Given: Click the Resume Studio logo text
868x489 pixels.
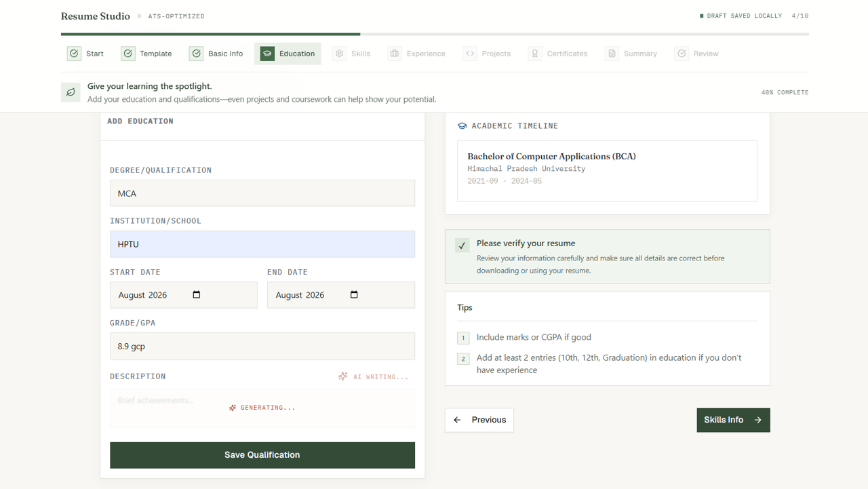Looking at the screenshot, I should coord(96,16).
